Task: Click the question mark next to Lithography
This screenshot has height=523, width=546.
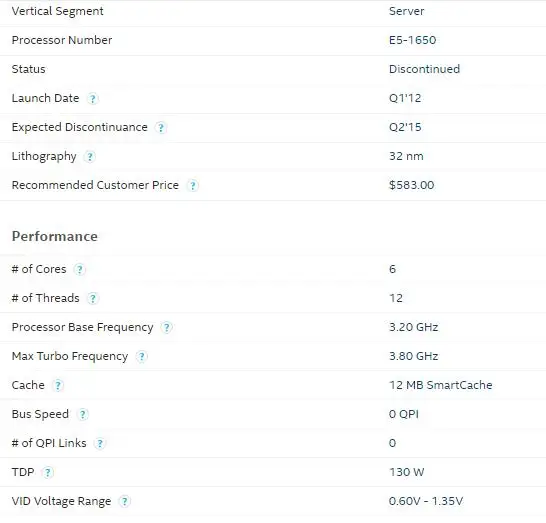Action: [x=90, y=157]
